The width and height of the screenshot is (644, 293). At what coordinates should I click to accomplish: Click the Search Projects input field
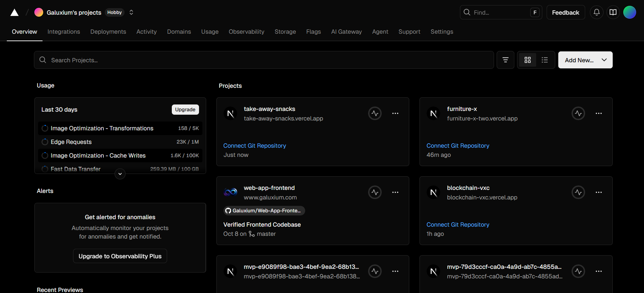[x=264, y=60]
